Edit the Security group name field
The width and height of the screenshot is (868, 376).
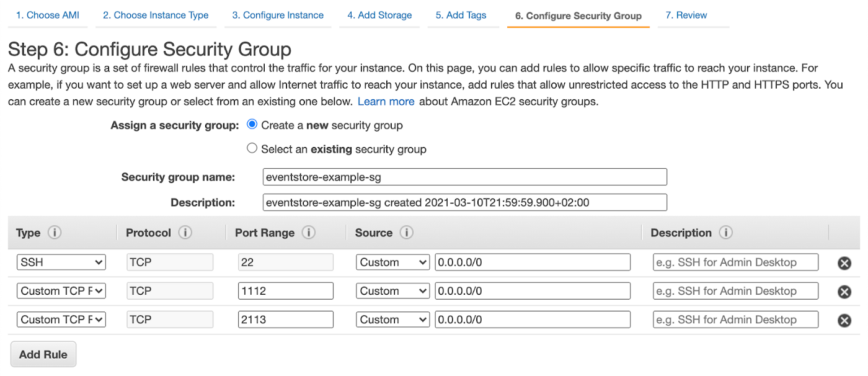tap(465, 177)
